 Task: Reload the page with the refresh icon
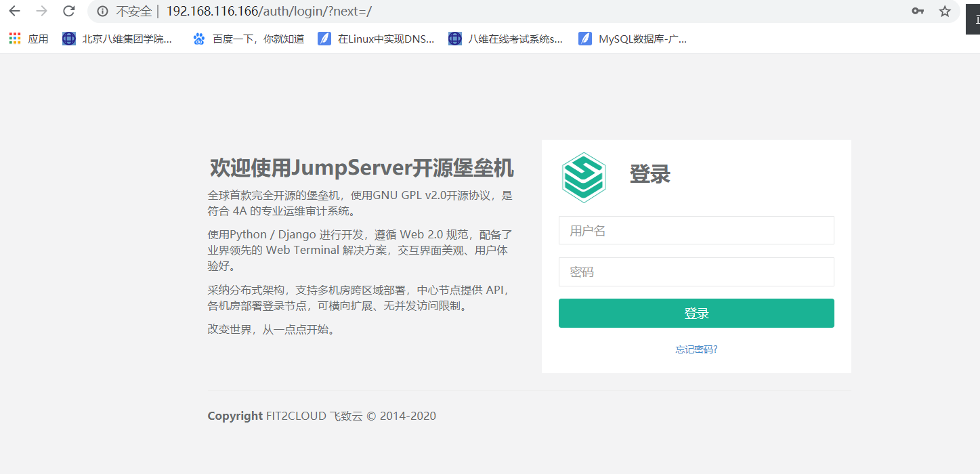point(68,11)
